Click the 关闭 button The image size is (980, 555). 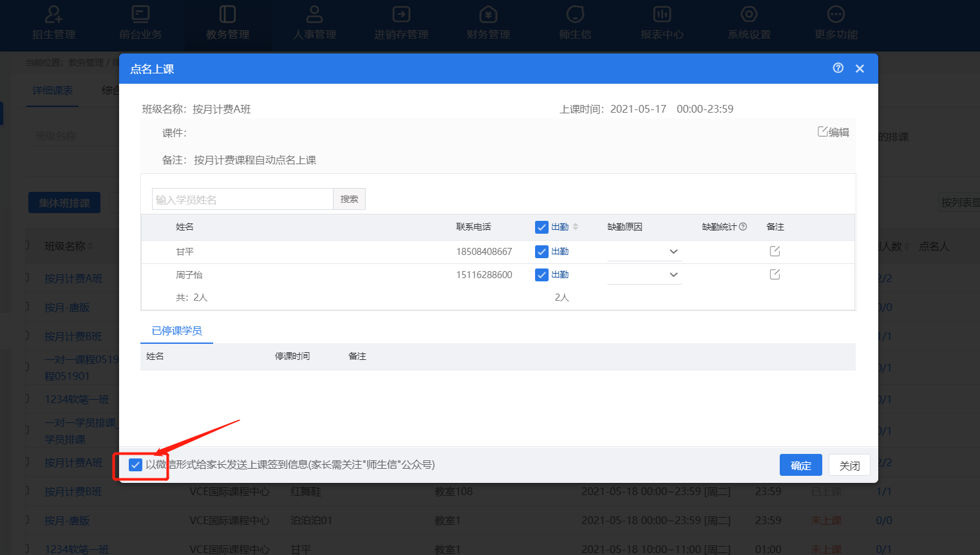[x=849, y=466]
